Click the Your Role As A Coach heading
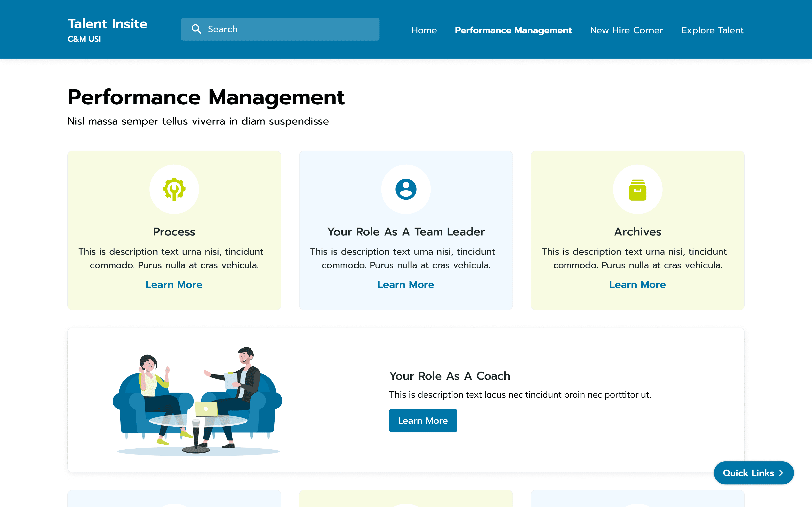 click(450, 376)
